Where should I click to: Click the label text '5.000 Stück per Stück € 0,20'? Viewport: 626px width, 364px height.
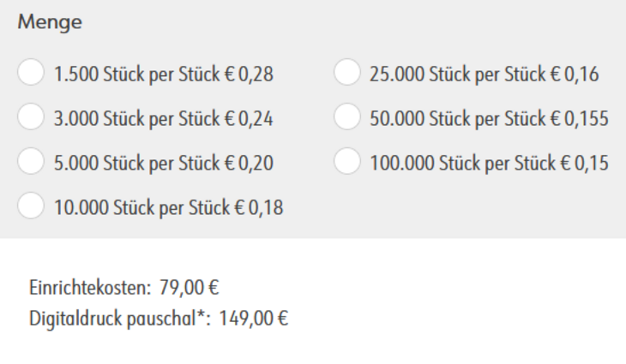click(164, 163)
